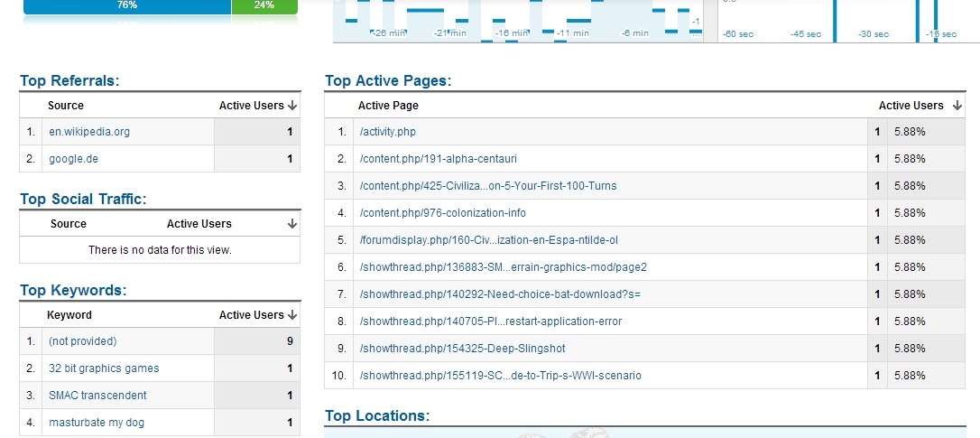The image size is (980, 438).
Task: Click the Top Social Traffic sort arrow
Action: [291, 224]
